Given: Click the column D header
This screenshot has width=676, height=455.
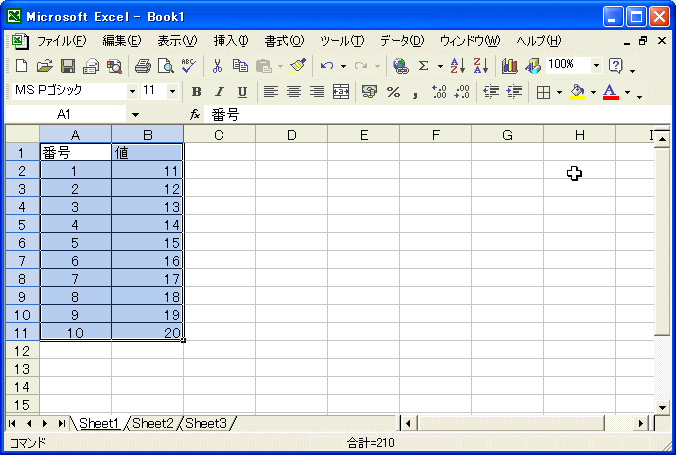Looking at the screenshot, I should (291, 135).
